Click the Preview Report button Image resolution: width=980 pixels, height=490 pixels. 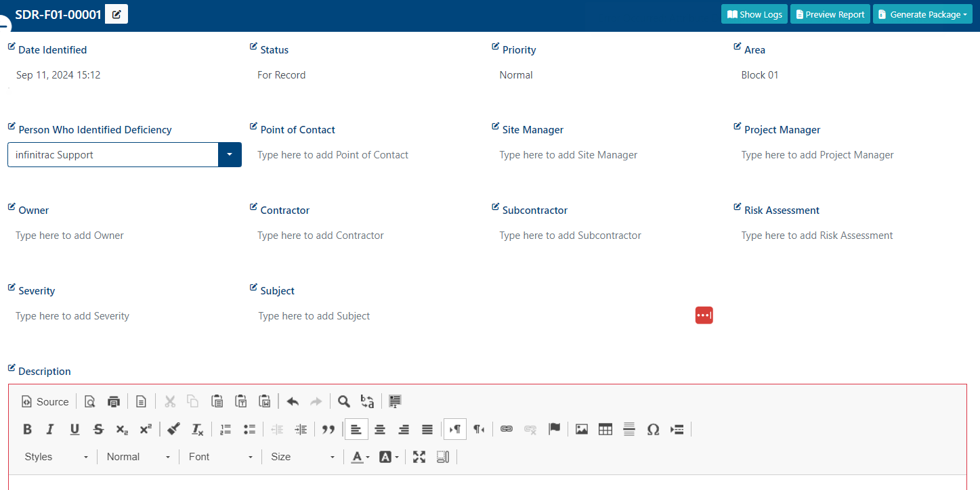pyautogui.click(x=830, y=14)
